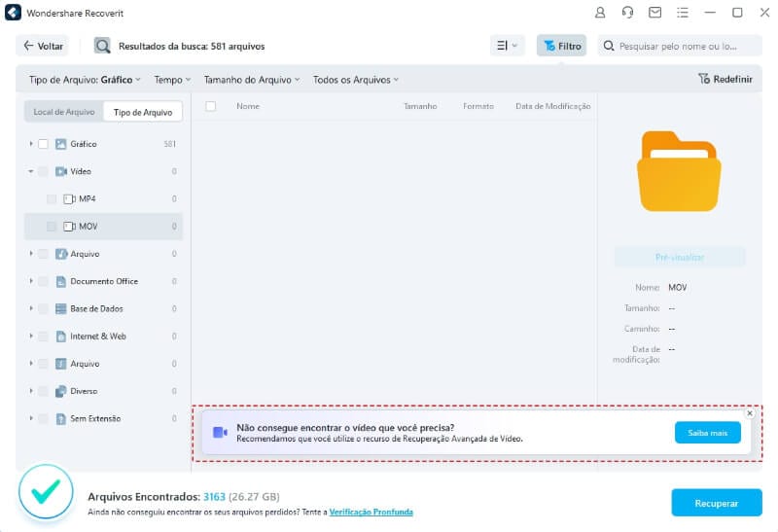
Task: Click the Internet & Web category icon
Action: (x=60, y=337)
